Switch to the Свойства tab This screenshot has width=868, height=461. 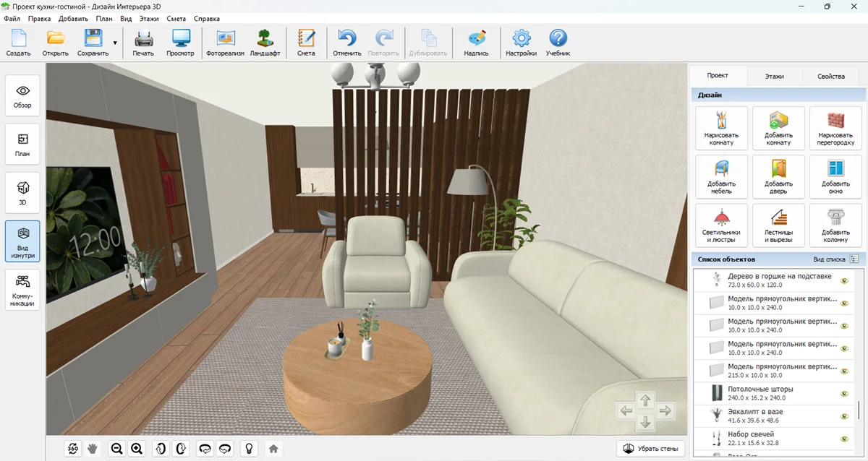pos(830,76)
